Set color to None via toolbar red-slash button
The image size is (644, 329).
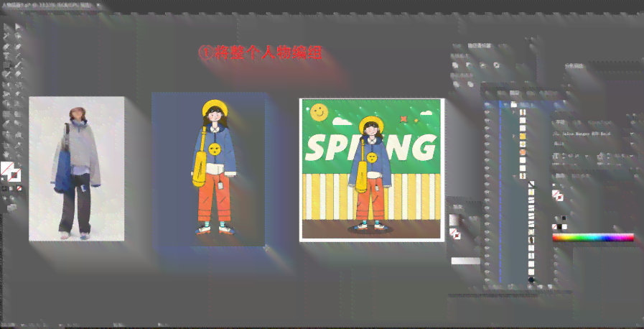point(19,188)
